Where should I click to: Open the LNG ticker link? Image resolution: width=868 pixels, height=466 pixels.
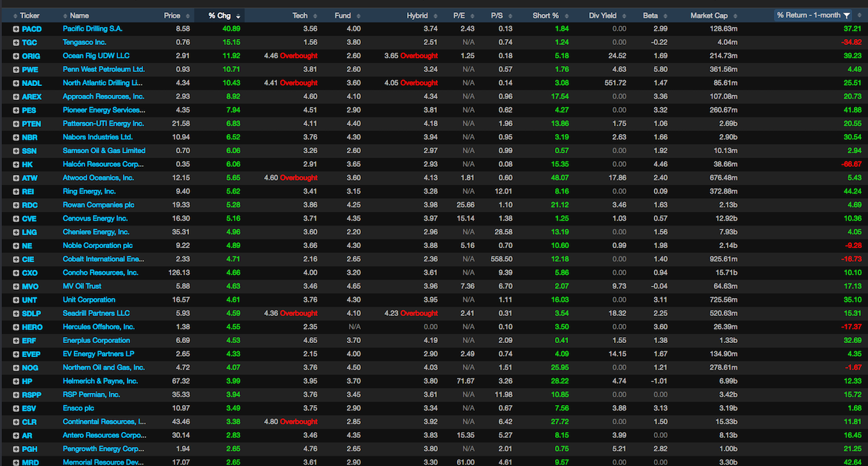point(29,233)
